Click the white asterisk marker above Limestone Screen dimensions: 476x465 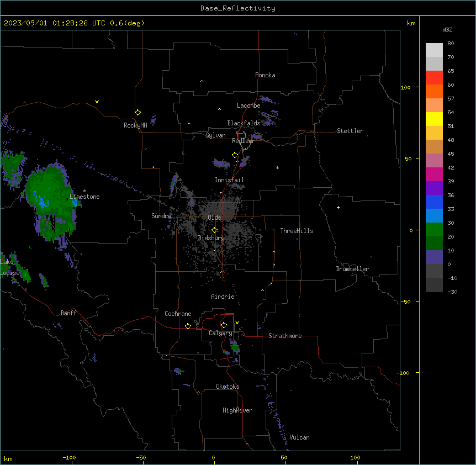84,191
